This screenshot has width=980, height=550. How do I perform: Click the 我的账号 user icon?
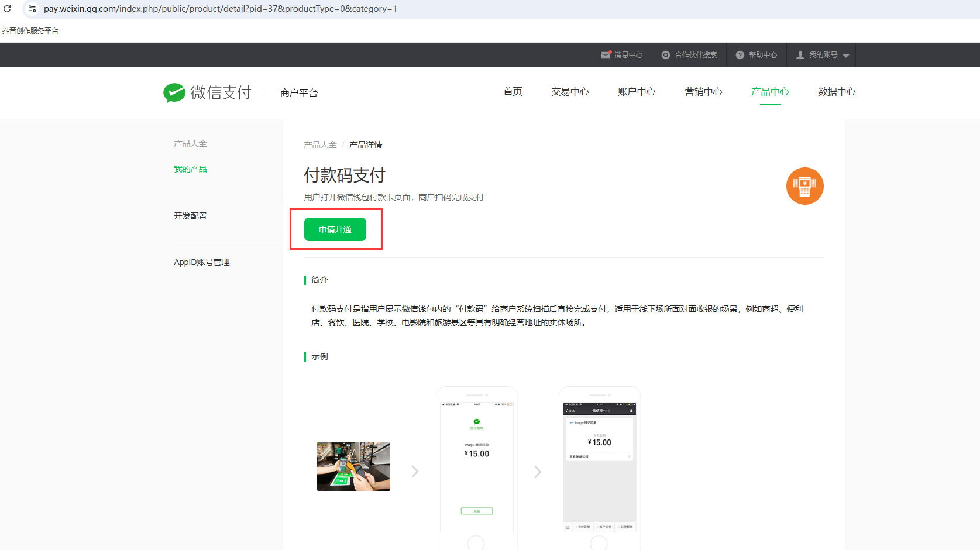coord(800,55)
